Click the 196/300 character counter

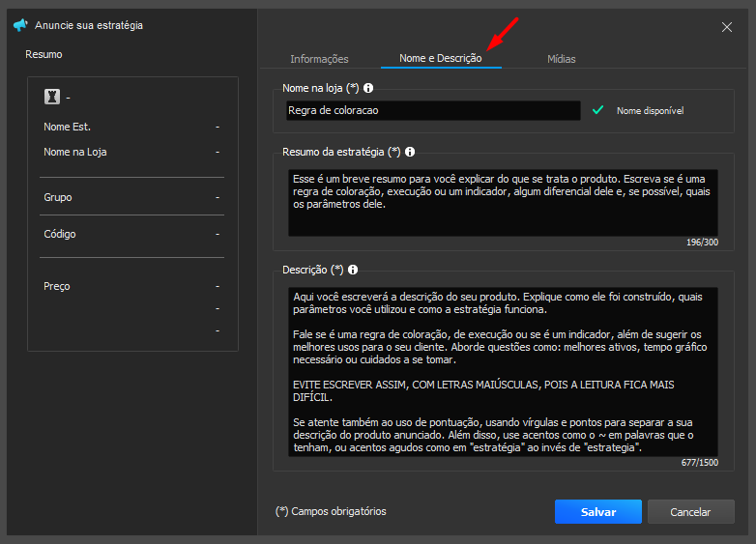(702, 243)
